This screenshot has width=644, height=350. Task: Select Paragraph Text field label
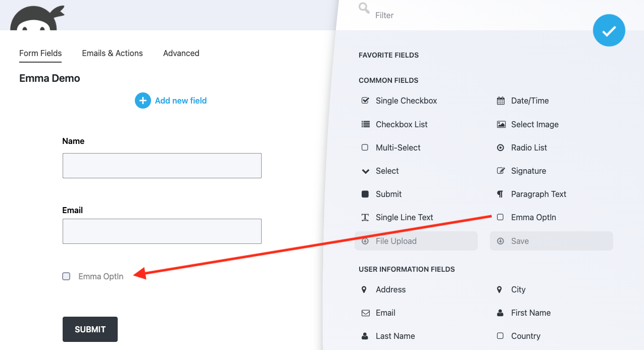[539, 194]
